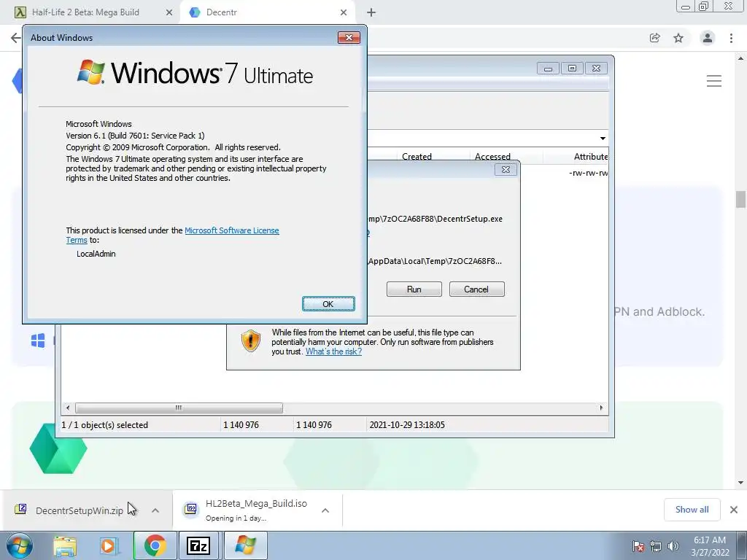Click the shield warning icon
The image size is (747, 560).
click(251, 341)
